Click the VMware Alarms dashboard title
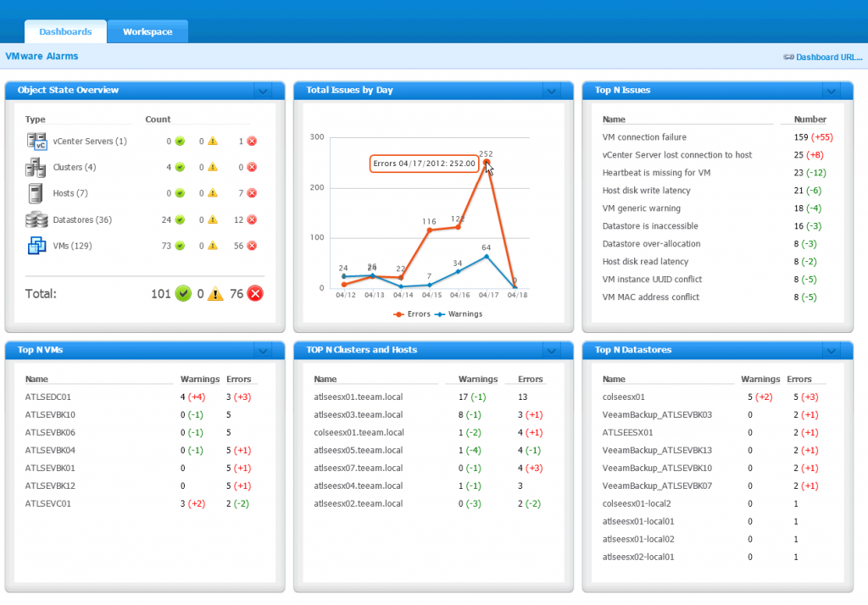Image resolution: width=868 pixels, height=605 pixels. click(x=42, y=56)
